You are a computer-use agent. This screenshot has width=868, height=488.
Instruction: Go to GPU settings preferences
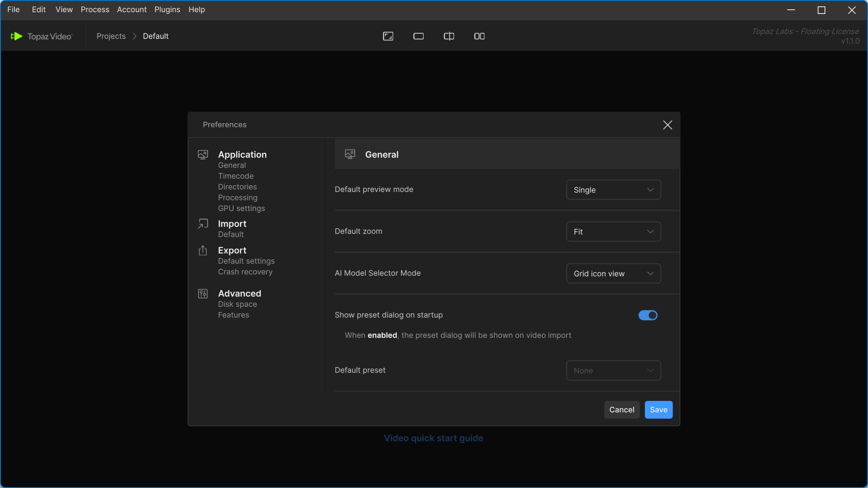pyautogui.click(x=241, y=208)
